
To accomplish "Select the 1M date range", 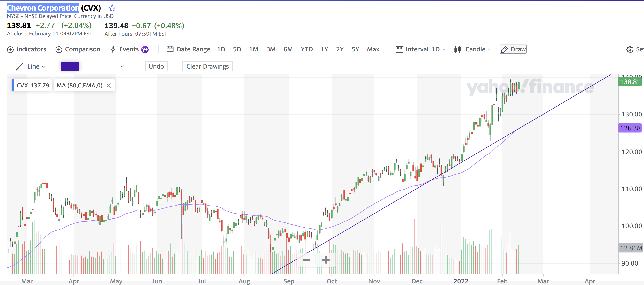I will [x=254, y=49].
